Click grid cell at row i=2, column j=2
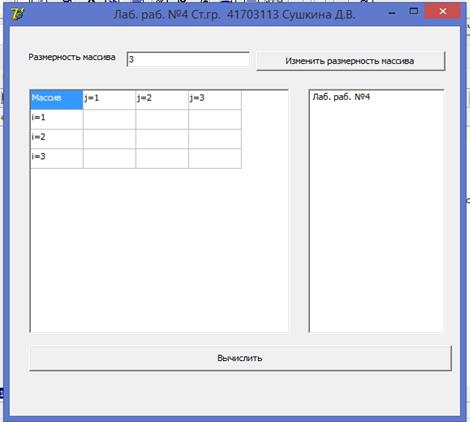 (x=162, y=139)
